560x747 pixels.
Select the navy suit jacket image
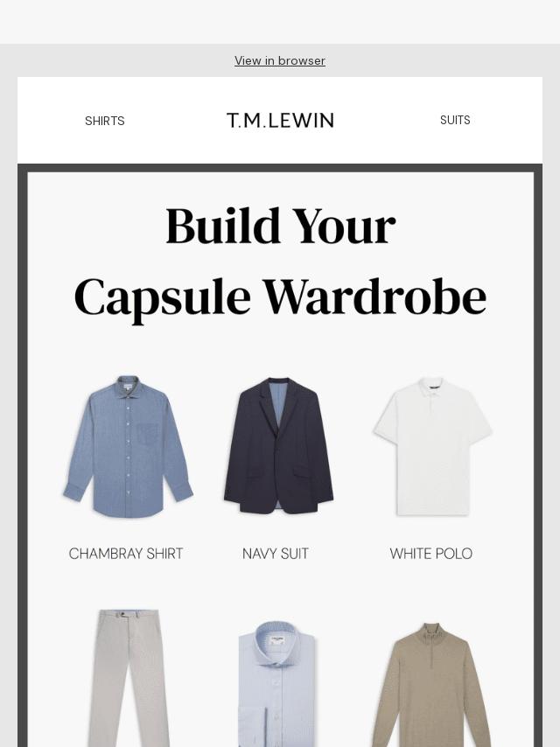point(278,445)
